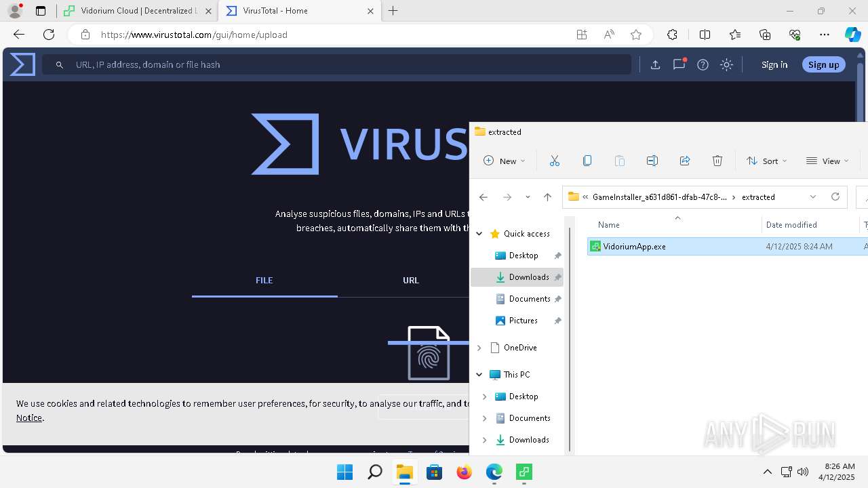The width and height of the screenshot is (868, 488).
Task: Select the VidoriumApp.exe file
Action: pyautogui.click(x=727, y=247)
